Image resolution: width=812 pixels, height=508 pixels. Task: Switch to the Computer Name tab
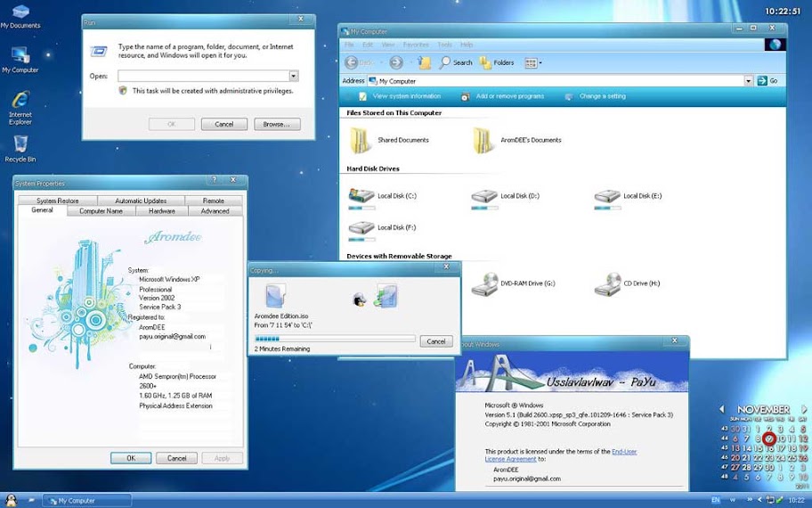(101, 211)
